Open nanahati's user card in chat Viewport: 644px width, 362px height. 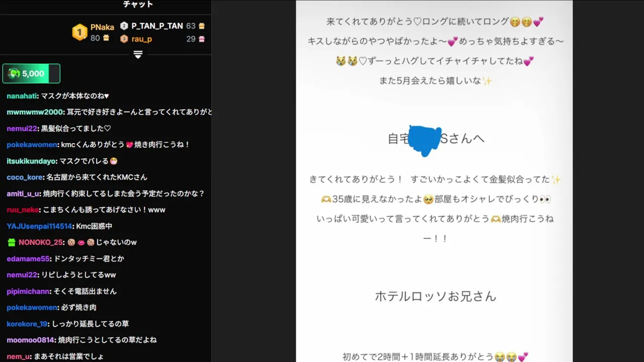tap(22, 96)
